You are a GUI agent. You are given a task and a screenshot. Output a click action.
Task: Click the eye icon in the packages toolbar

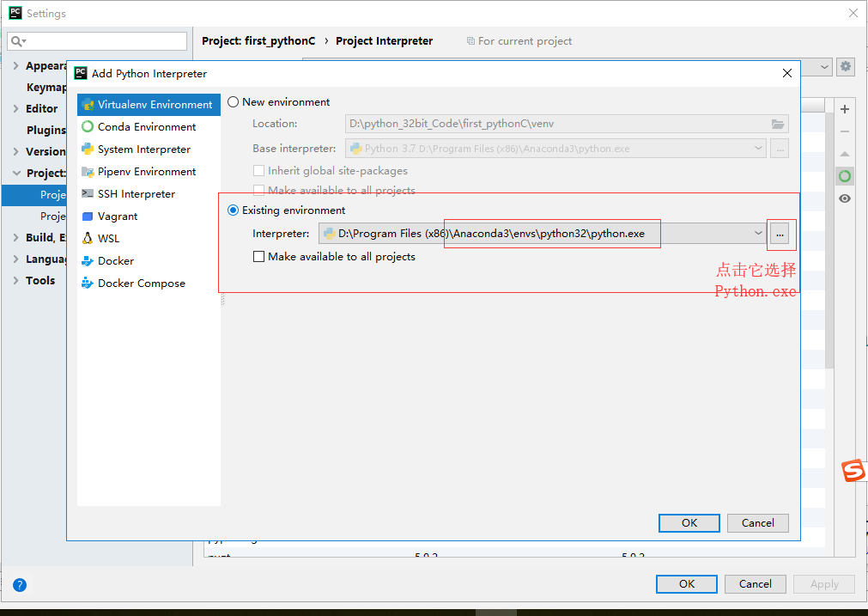click(x=844, y=198)
